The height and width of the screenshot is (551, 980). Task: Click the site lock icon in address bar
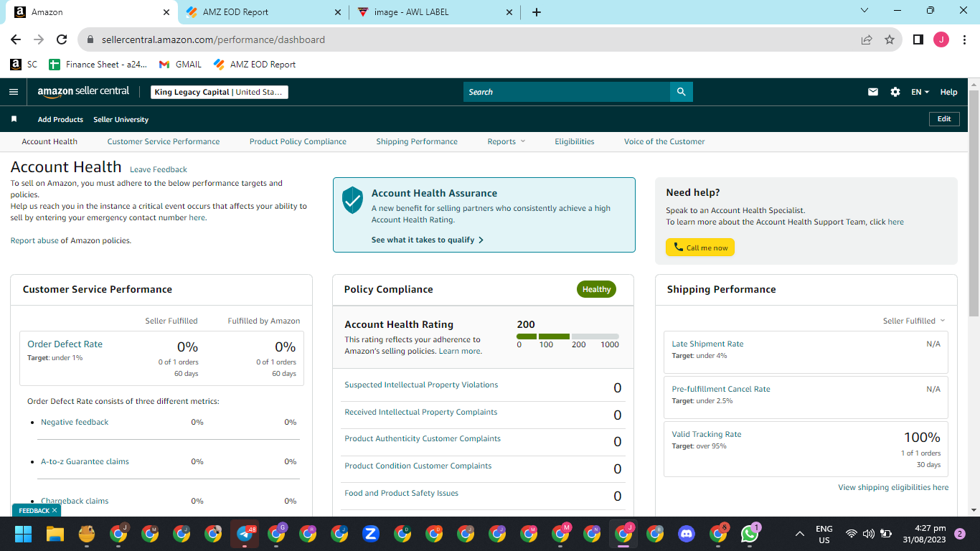point(90,39)
